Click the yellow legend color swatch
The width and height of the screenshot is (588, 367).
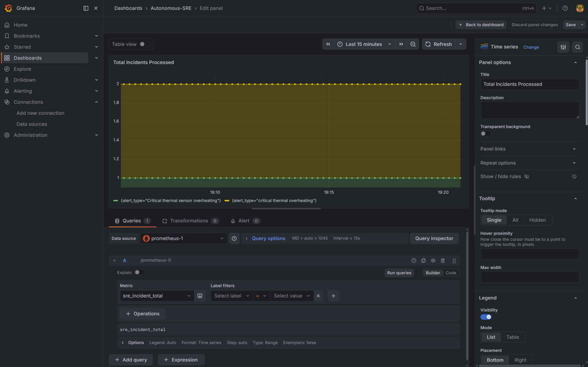pyautogui.click(x=227, y=201)
